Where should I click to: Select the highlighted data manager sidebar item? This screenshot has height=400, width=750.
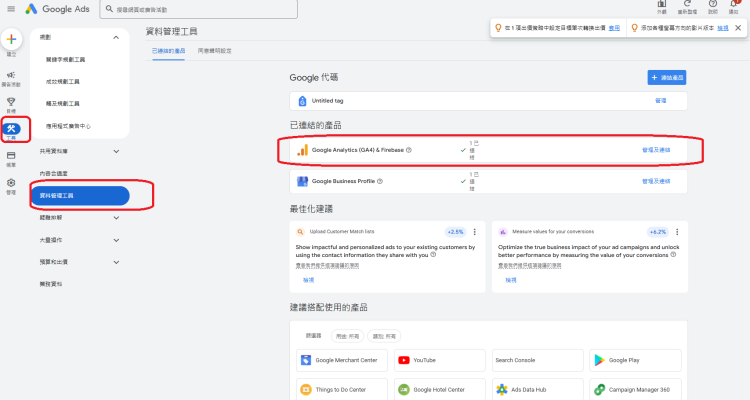[80, 196]
